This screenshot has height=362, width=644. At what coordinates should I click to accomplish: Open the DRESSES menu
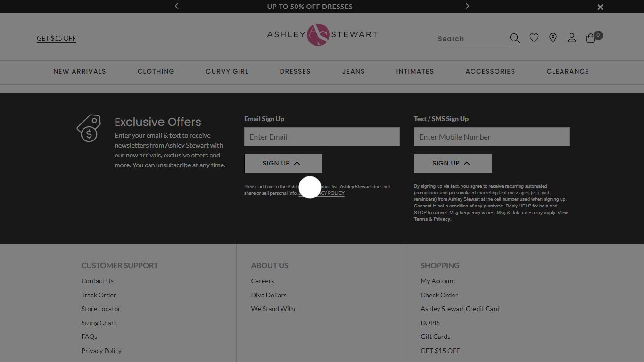[295, 71]
